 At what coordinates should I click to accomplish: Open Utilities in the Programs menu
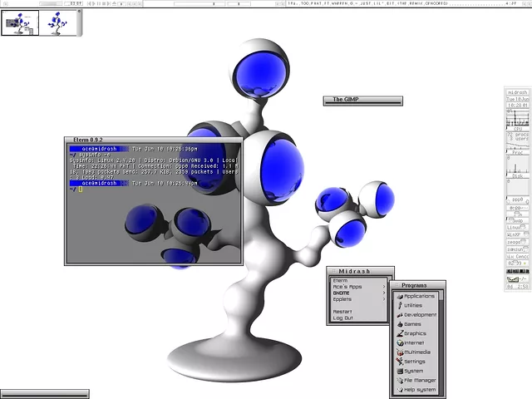(x=416, y=305)
